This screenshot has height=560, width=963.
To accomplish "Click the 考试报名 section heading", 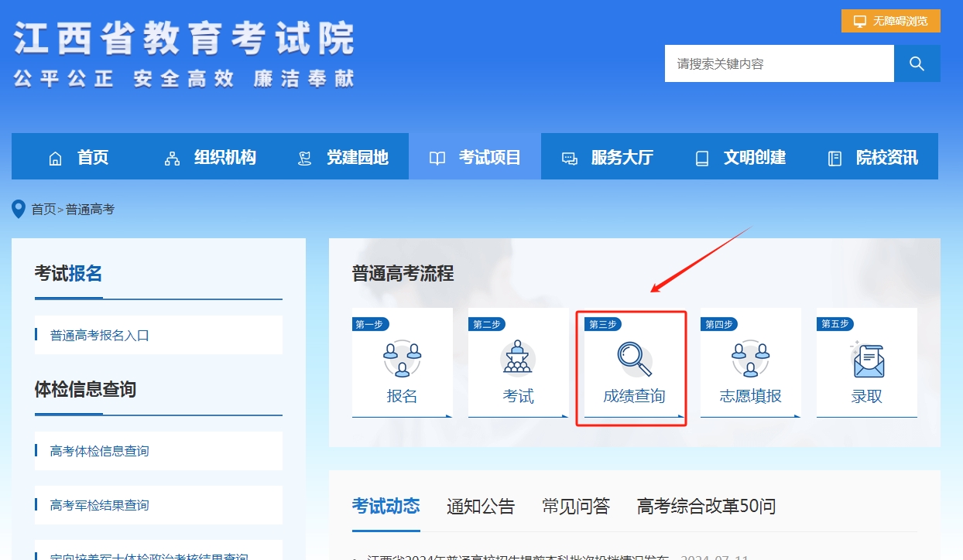I will (68, 273).
